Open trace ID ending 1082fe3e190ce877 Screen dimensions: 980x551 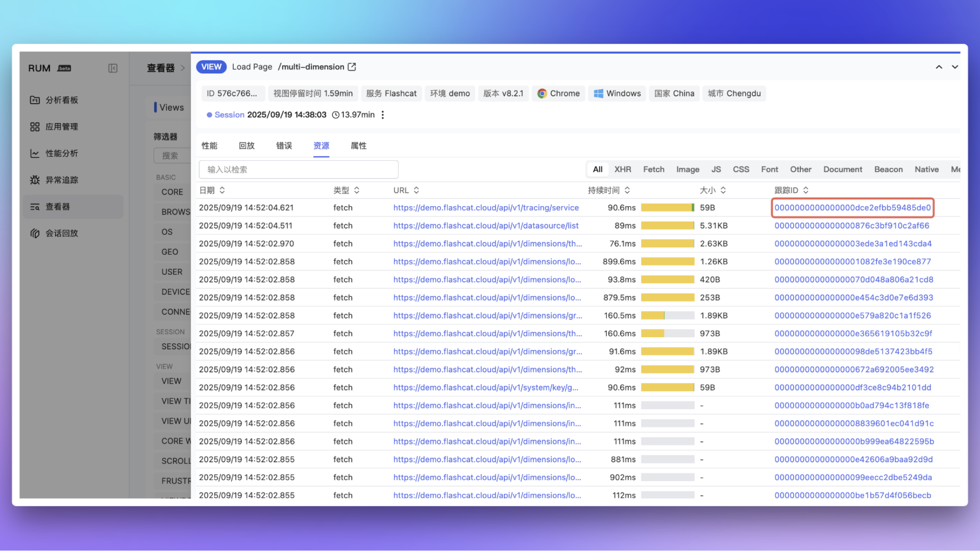tap(853, 262)
